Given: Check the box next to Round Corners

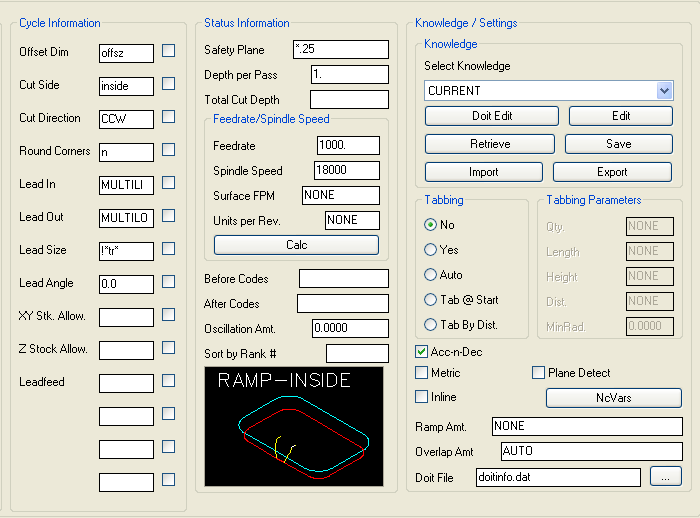Looking at the screenshot, I should [168, 150].
